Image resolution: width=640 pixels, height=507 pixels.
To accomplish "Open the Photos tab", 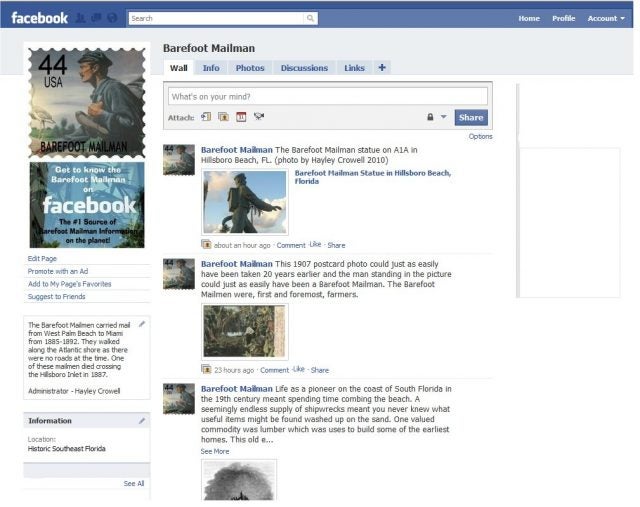I will (250, 68).
